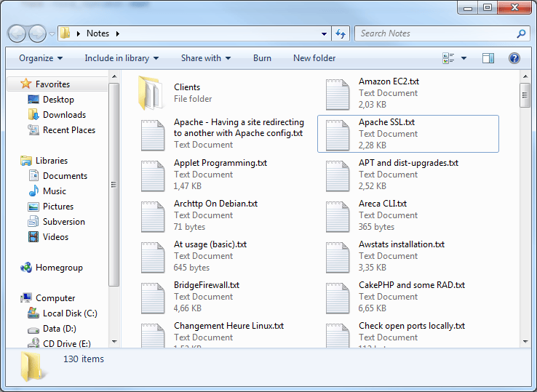Open Local Disk (C:)
This screenshot has width=537, height=392.
click(70, 313)
